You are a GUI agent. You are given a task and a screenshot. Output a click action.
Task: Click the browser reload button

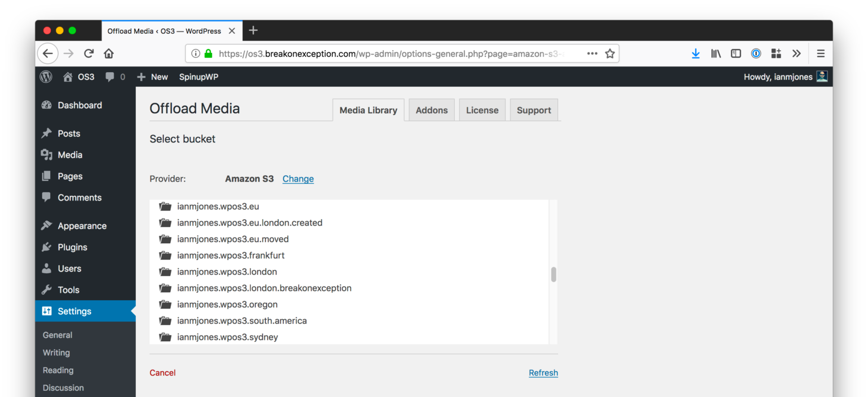pos(88,53)
